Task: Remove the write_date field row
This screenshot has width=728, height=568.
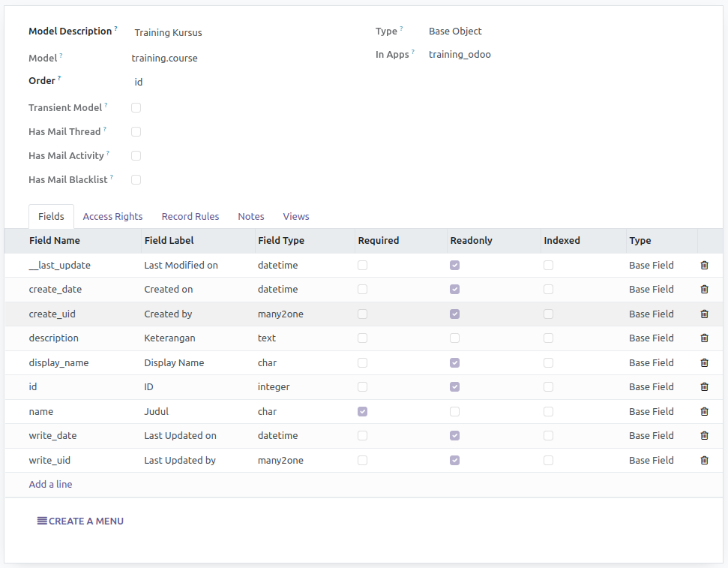Action: [x=704, y=435]
